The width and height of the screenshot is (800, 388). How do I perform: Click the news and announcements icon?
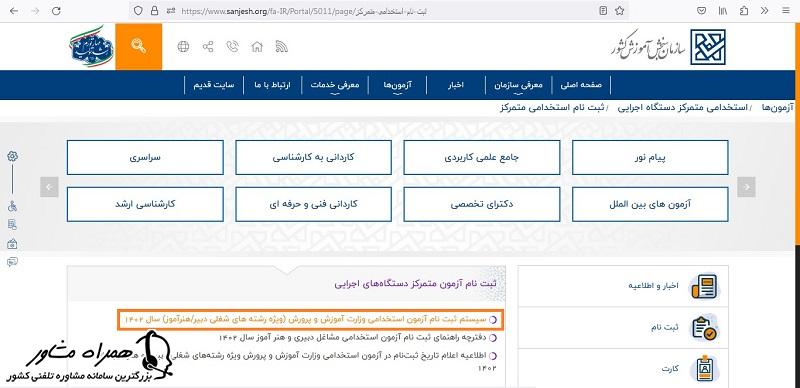(x=704, y=286)
